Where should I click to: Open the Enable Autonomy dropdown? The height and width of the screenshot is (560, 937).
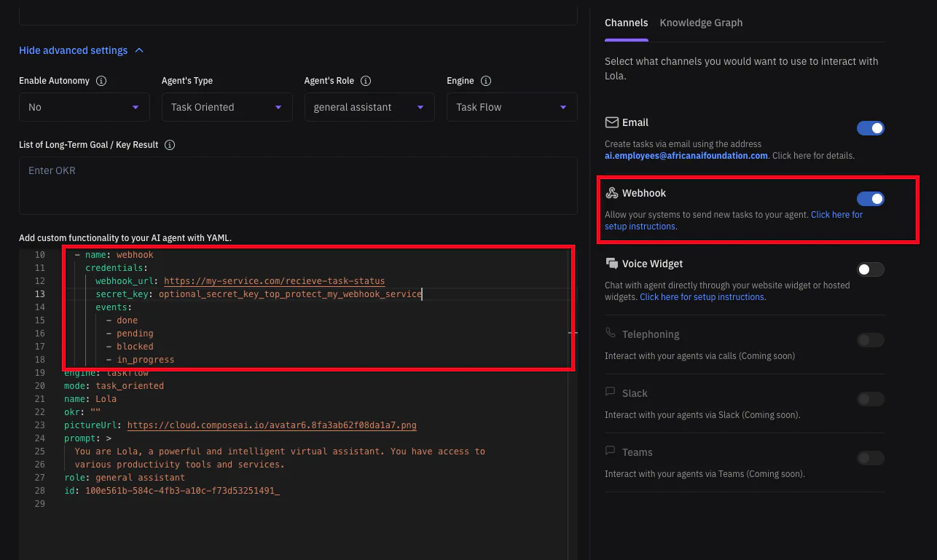84,107
